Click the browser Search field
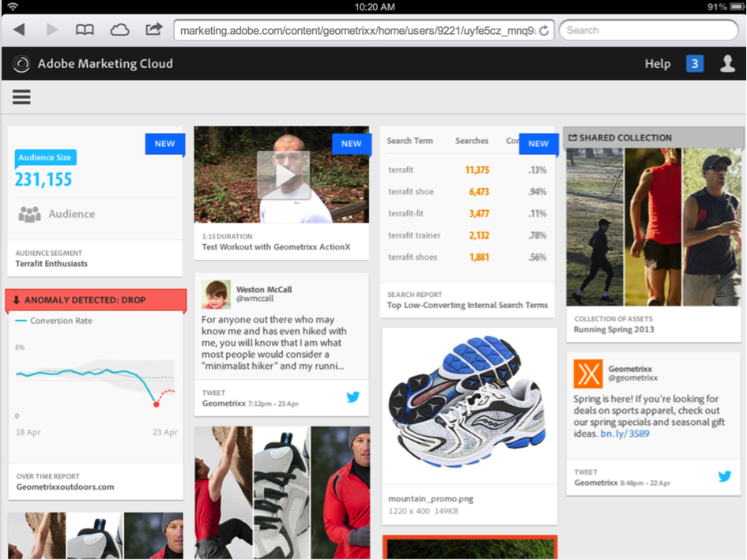 click(x=648, y=30)
